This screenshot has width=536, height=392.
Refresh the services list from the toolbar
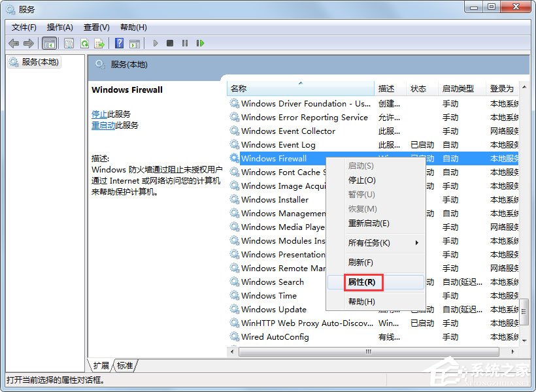(x=84, y=43)
